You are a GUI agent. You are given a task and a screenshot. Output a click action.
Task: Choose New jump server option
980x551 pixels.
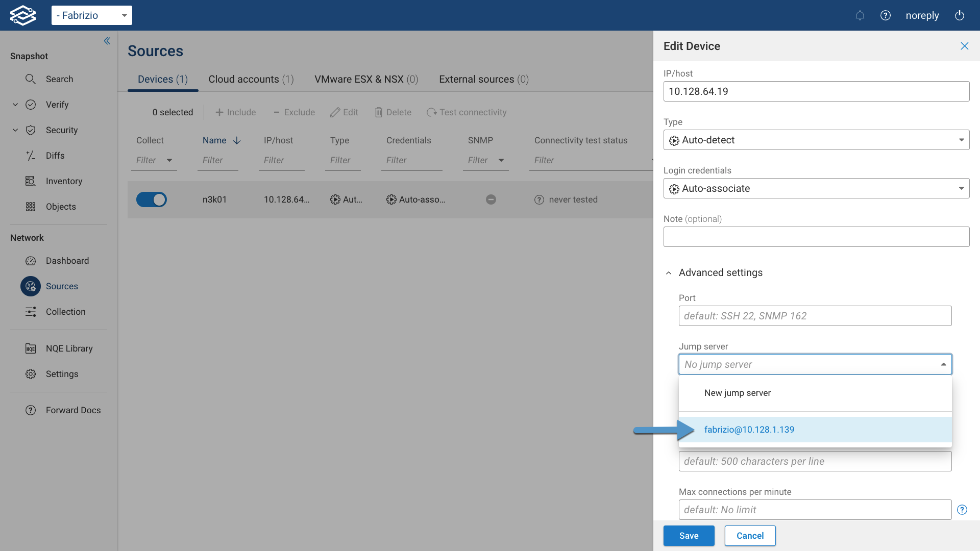tap(738, 393)
